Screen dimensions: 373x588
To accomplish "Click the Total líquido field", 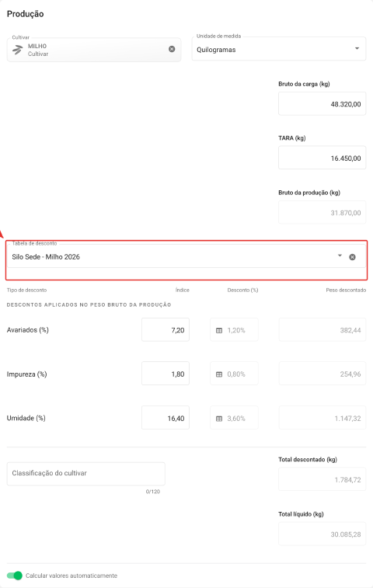I will click(322, 534).
